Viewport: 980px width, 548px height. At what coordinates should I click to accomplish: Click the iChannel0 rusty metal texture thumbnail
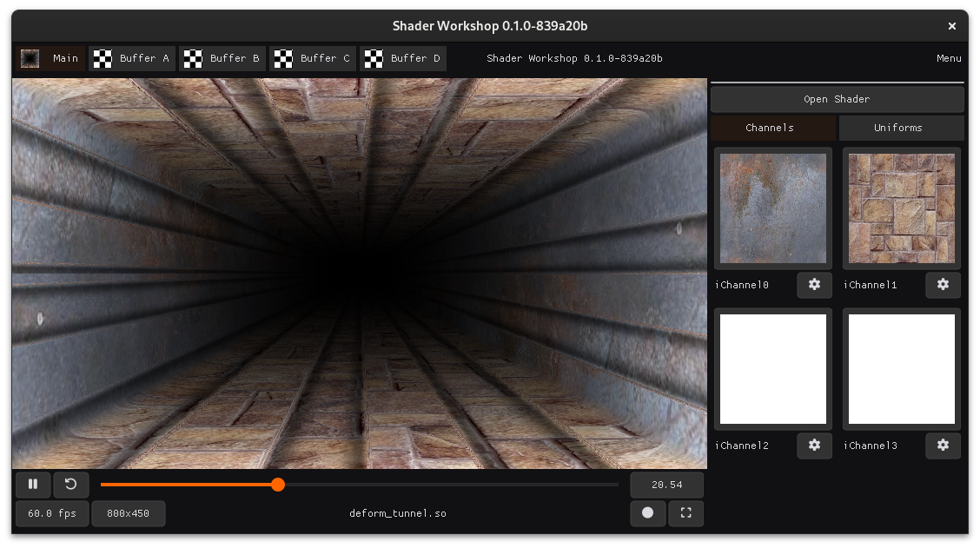(x=773, y=208)
